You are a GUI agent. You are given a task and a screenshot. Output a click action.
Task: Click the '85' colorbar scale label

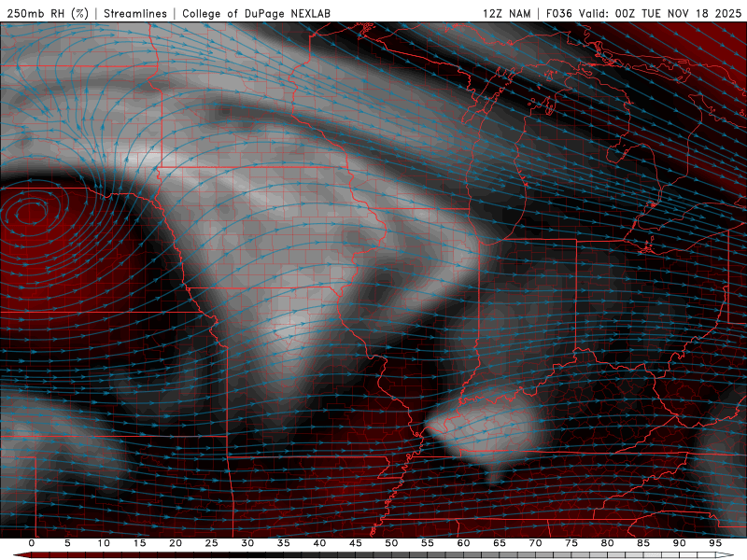click(643, 543)
